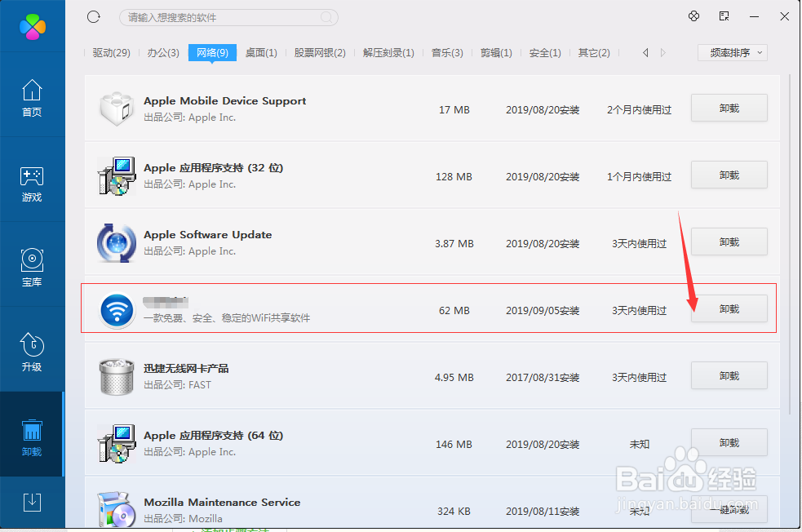The height and width of the screenshot is (532, 802).
Task: Click the 324 KB size value
Action: pyautogui.click(x=454, y=511)
